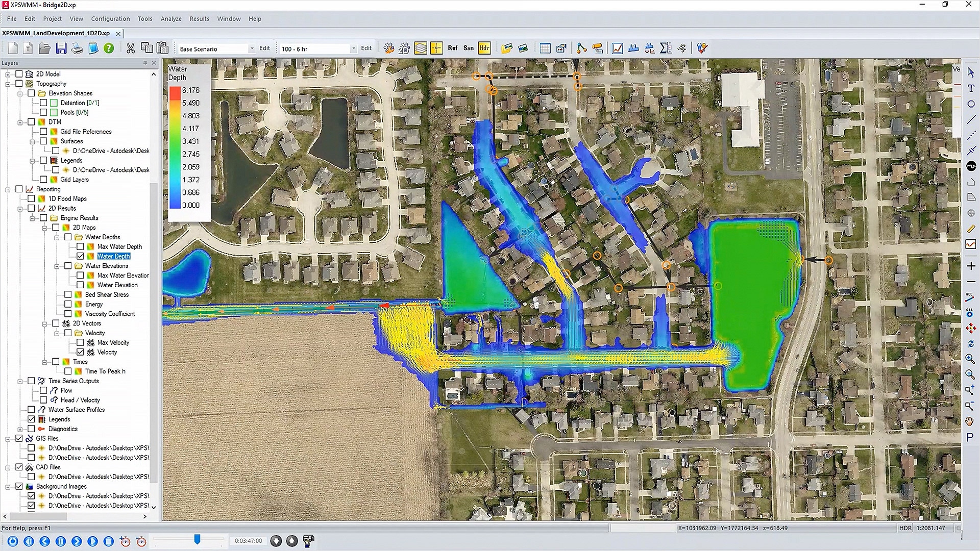Open the Results menu
Screen dimensions: 980x551
pyautogui.click(x=199, y=19)
